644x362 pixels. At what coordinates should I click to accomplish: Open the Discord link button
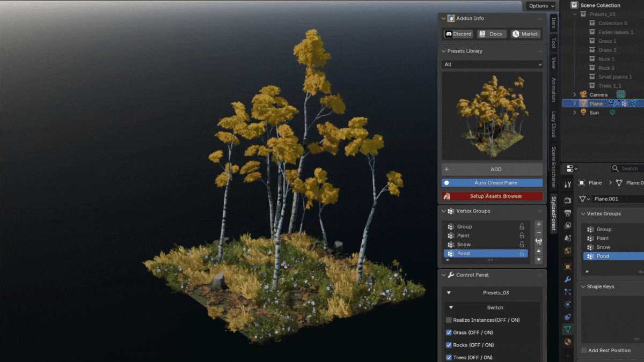tap(458, 34)
